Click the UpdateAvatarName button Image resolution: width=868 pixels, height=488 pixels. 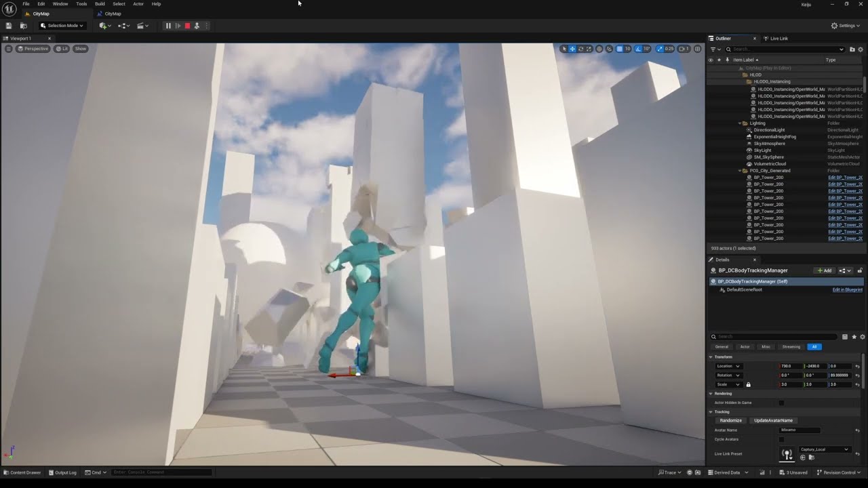tap(773, 420)
